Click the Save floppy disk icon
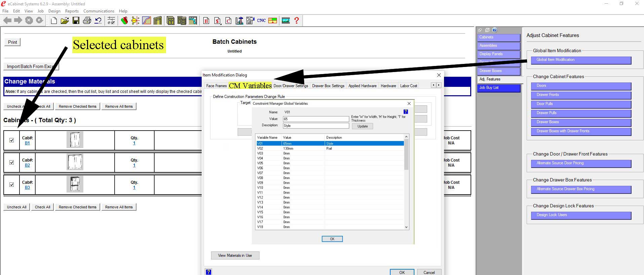 pyautogui.click(x=76, y=21)
